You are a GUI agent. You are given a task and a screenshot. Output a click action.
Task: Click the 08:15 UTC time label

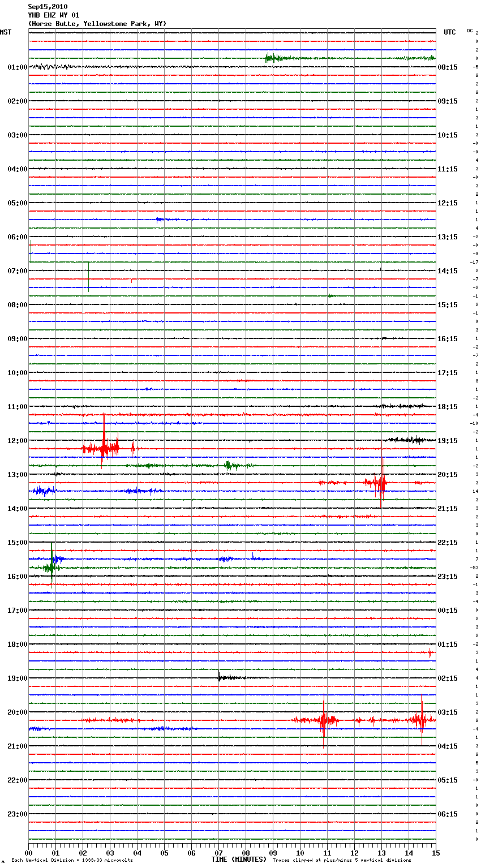point(448,67)
